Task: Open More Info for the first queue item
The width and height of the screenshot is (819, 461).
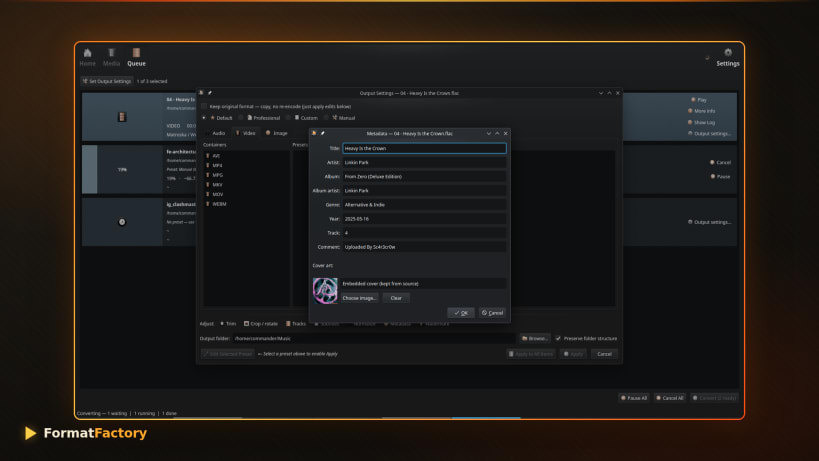Action: (x=701, y=111)
